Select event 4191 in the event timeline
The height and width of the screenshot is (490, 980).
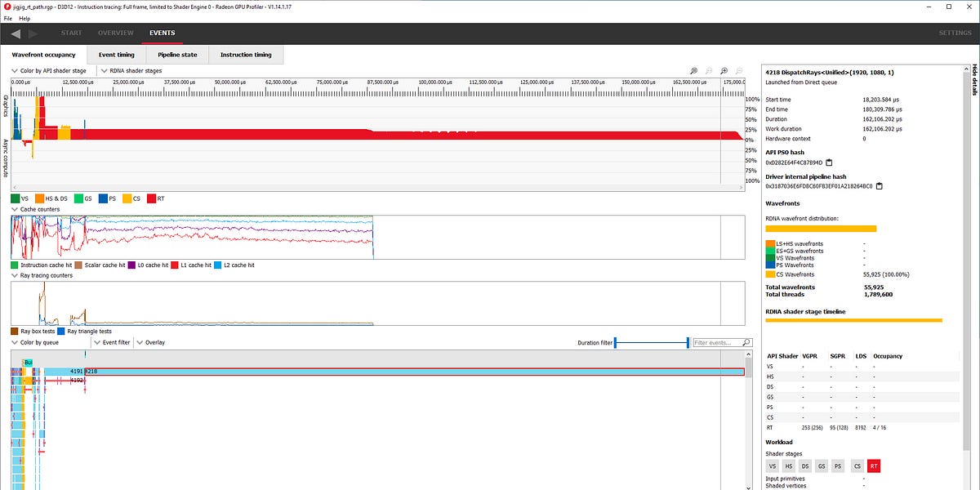65,371
